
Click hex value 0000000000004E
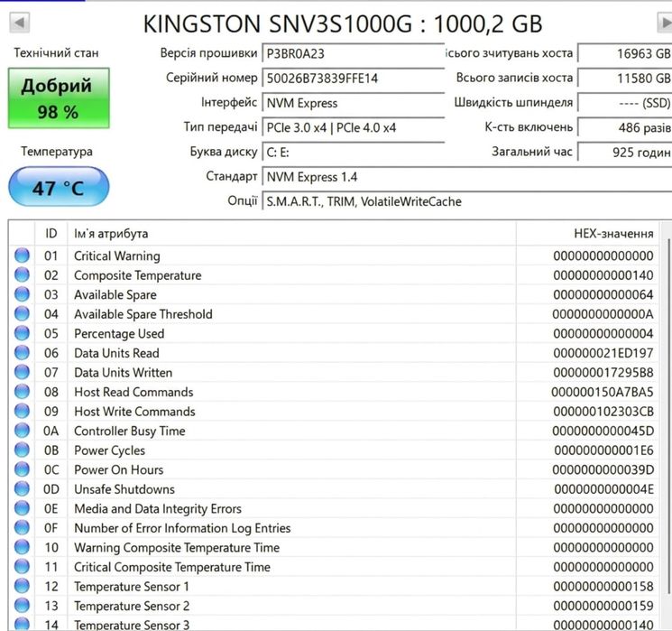(603, 489)
